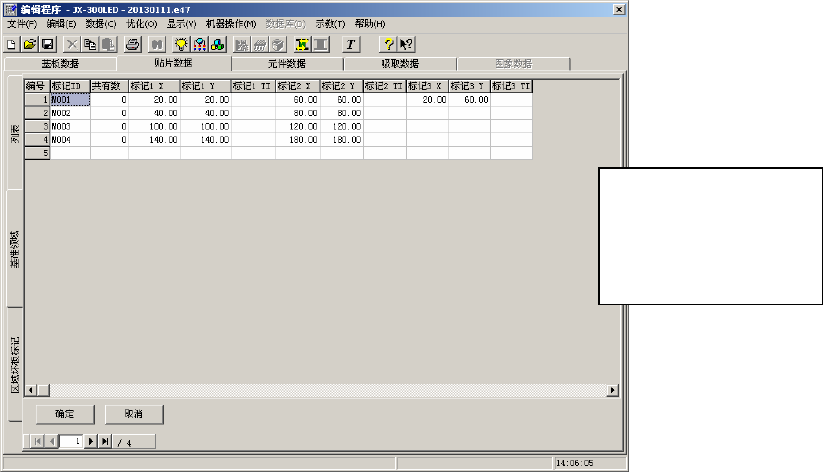Screen dimensions: 823x472
Task: Select the 吸取数据 tab
Action: click(x=400, y=63)
